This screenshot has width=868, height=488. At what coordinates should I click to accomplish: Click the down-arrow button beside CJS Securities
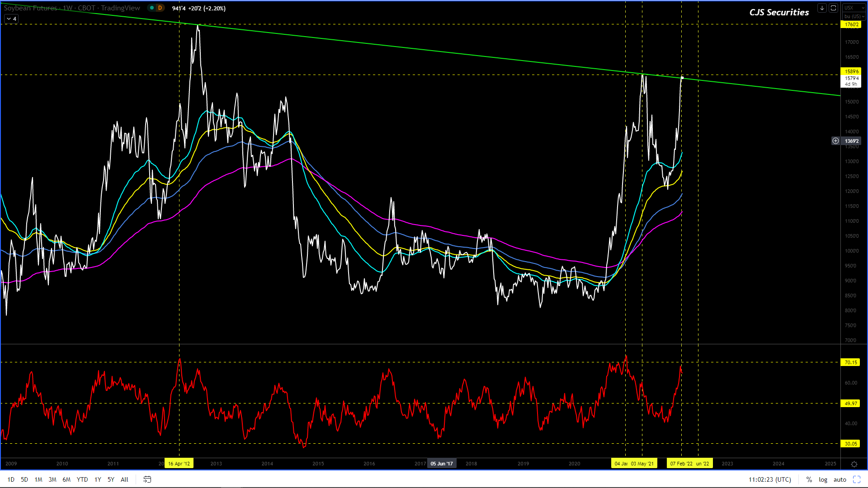[822, 8]
